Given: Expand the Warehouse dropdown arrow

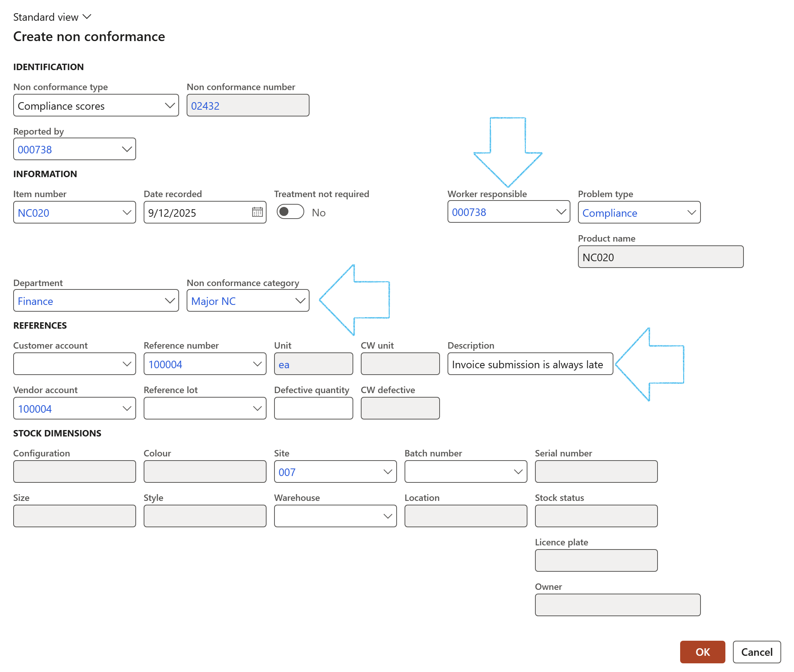Looking at the screenshot, I should pos(388,517).
